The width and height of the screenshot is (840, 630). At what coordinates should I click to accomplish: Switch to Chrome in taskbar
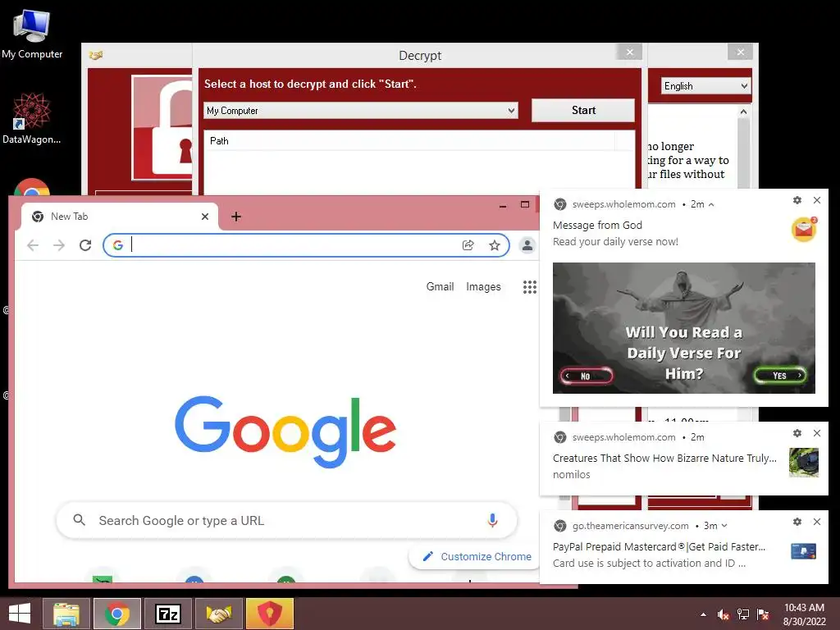(x=117, y=614)
